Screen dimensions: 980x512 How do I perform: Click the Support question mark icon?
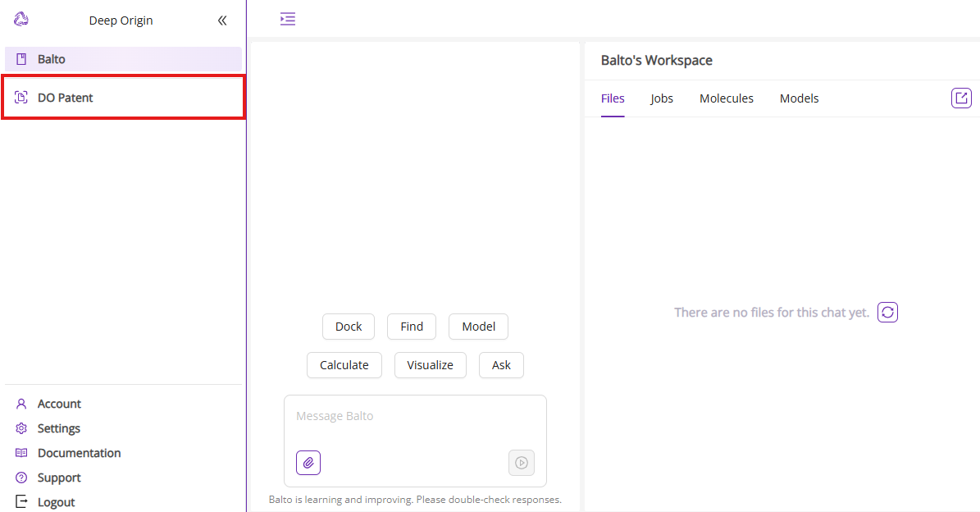click(x=21, y=478)
